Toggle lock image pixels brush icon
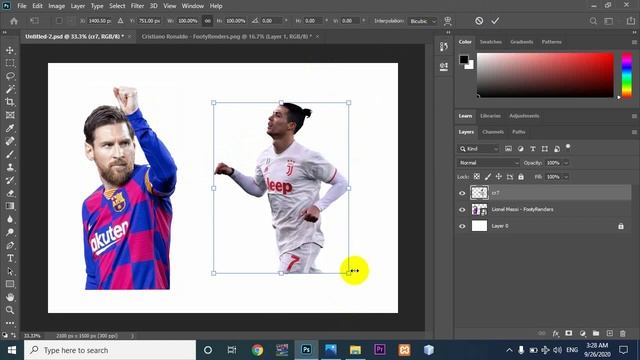The image size is (640, 360). click(x=488, y=177)
